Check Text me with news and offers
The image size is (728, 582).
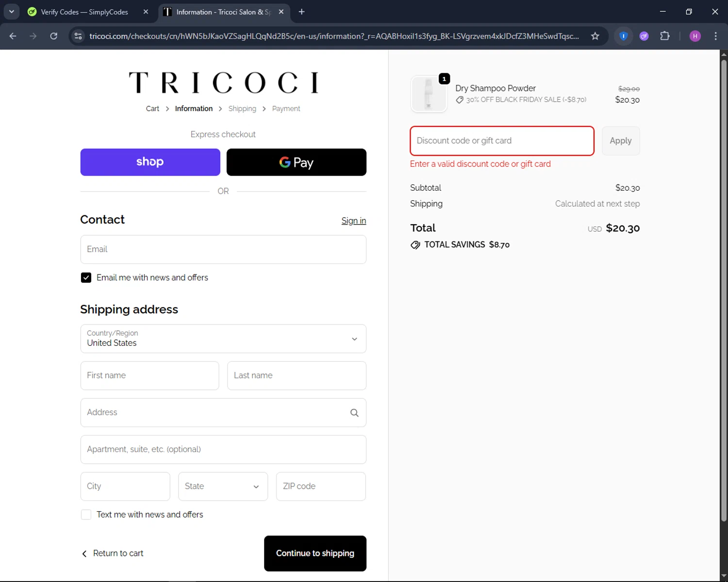coord(86,515)
